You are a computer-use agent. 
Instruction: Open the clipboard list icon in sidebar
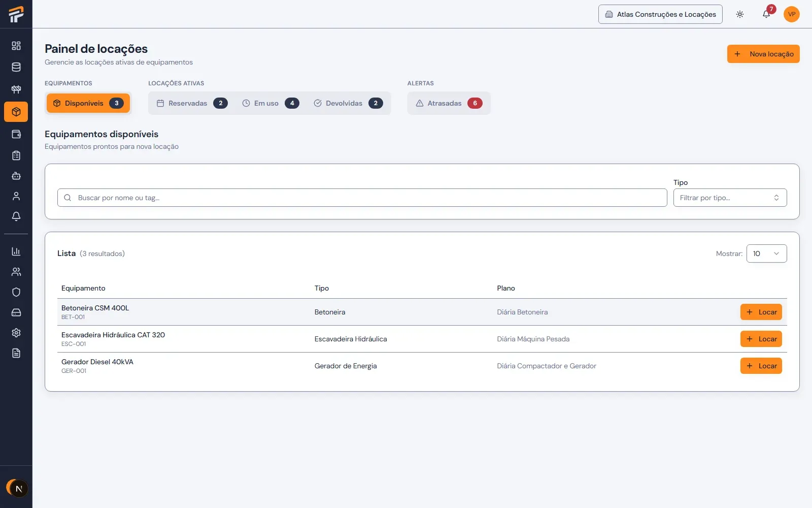(x=16, y=155)
